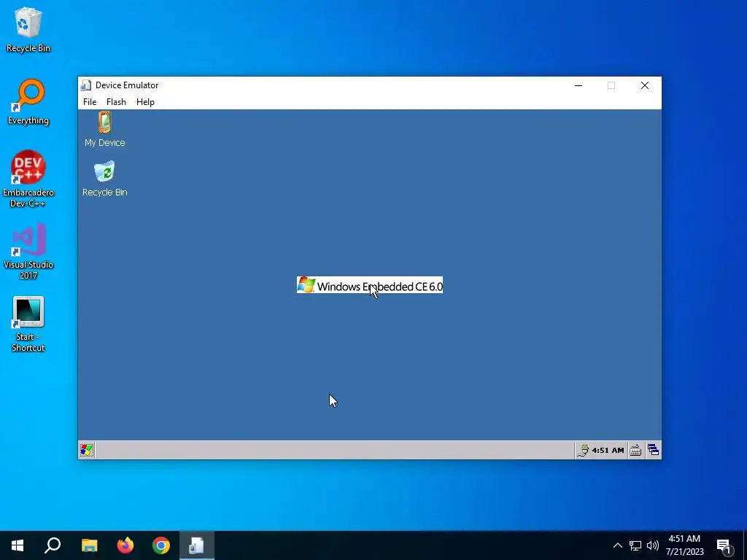Image resolution: width=747 pixels, height=560 pixels.
Task: Select the Embarcadero Dev-C++ shortcut
Action: click(28, 179)
